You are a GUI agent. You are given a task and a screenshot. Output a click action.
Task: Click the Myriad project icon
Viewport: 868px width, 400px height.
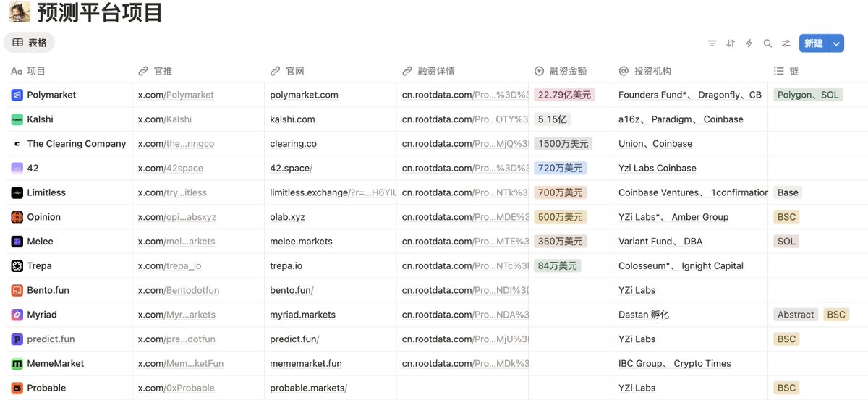point(17,315)
